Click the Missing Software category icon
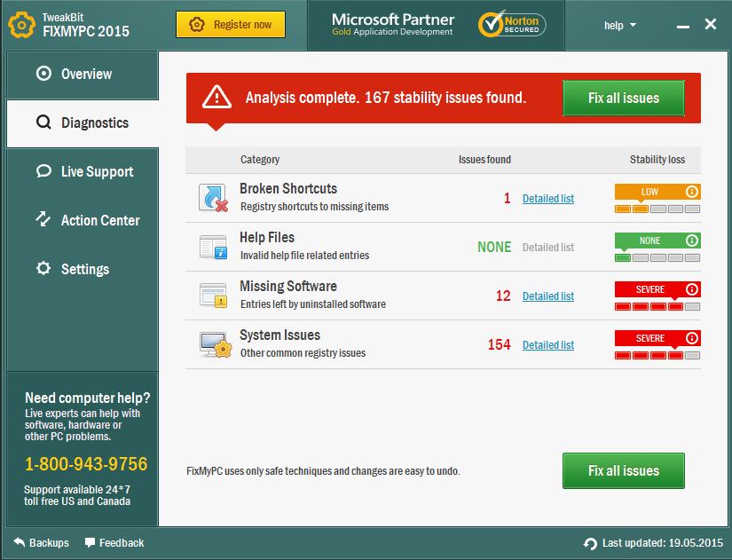Viewport: 732px width, 560px height. pyautogui.click(x=213, y=296)
